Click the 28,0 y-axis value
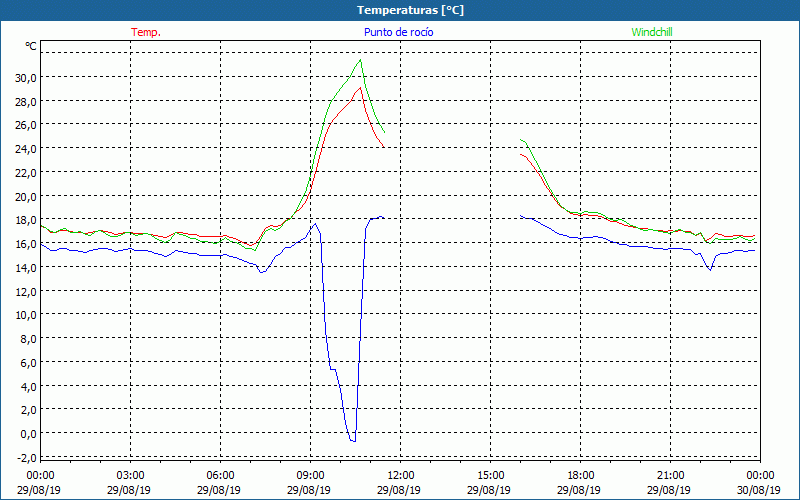Viewport: 800px width, 500px height. point(27,102)
